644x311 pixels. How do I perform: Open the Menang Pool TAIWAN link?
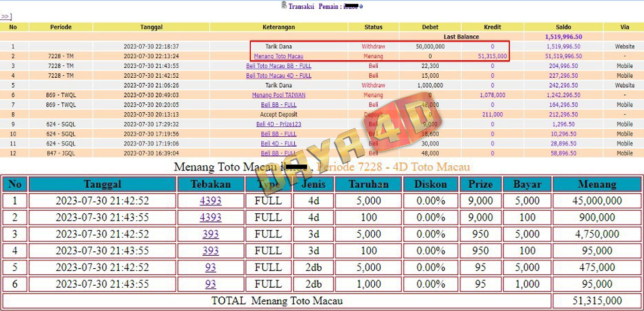click(279, 95)
